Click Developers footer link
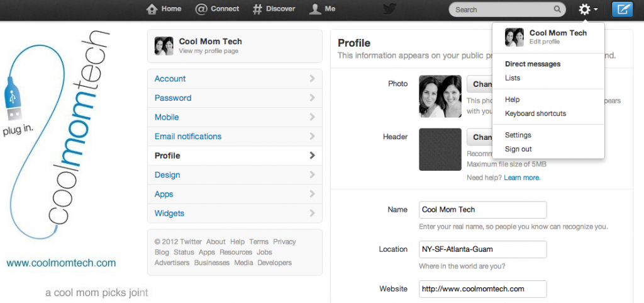 pos(275,262)
